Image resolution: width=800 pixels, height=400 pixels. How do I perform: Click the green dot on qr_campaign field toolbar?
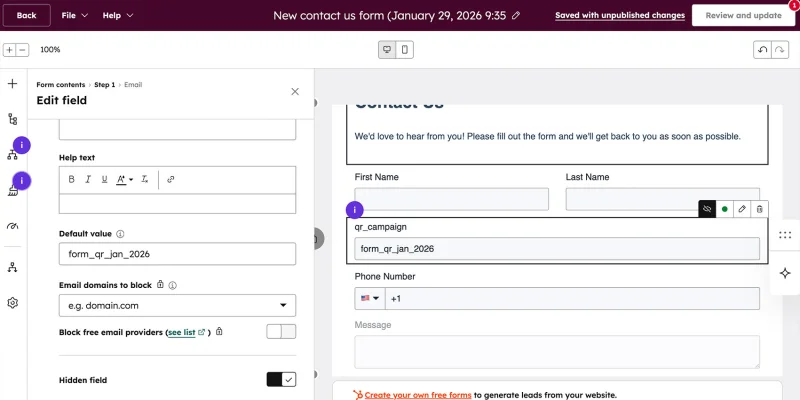[724, 209]
